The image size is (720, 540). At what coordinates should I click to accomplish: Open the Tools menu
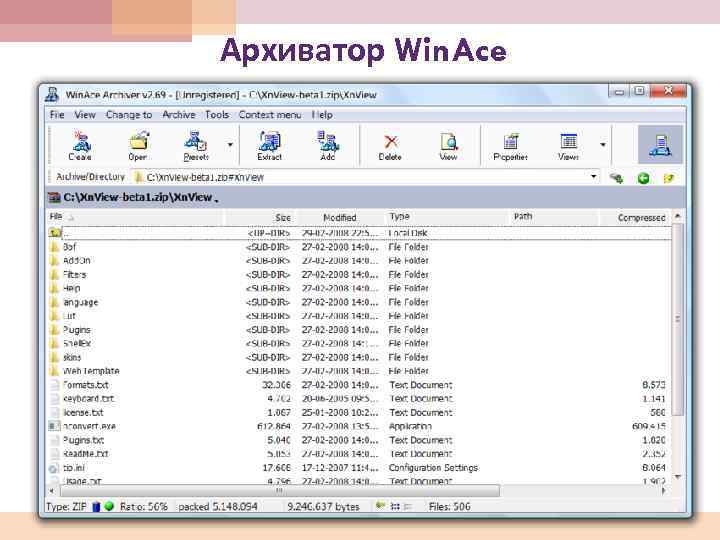217,115
